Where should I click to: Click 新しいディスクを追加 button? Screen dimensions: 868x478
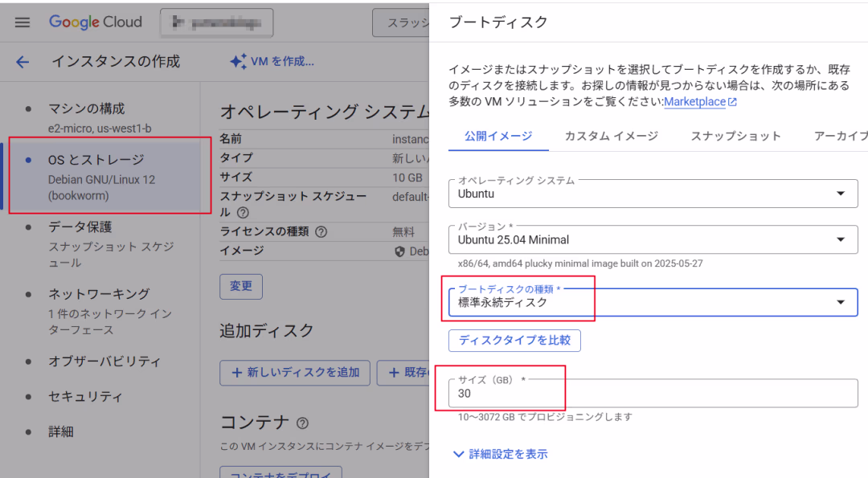pos(295,372)
